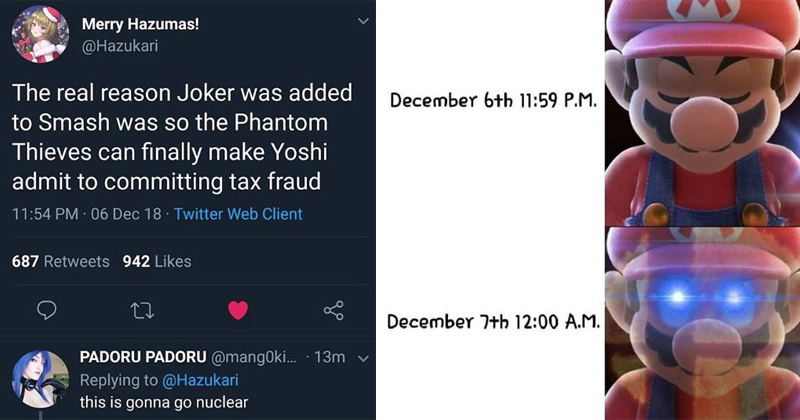The height and width of the screenshot is (420, 800).
Task: Click the share icon under the tweet
Action: (334, 311)
